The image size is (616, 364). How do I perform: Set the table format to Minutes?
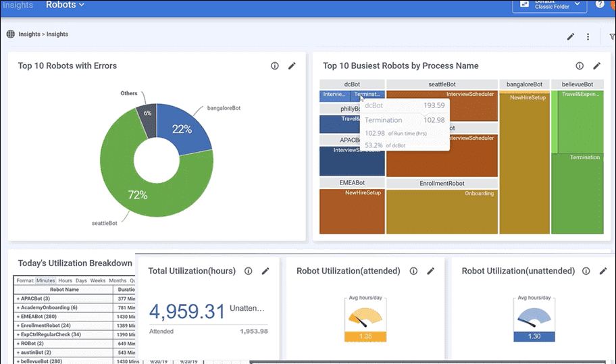(45, 280)
